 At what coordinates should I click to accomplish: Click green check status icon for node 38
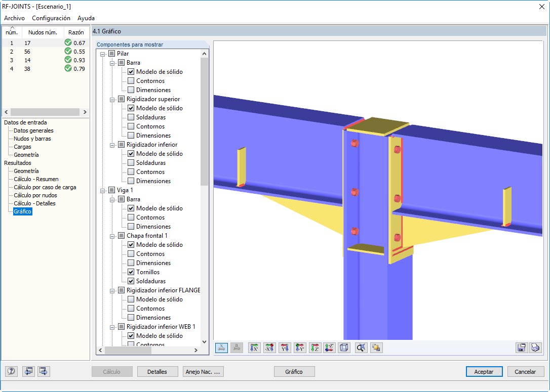coord(68,68)
